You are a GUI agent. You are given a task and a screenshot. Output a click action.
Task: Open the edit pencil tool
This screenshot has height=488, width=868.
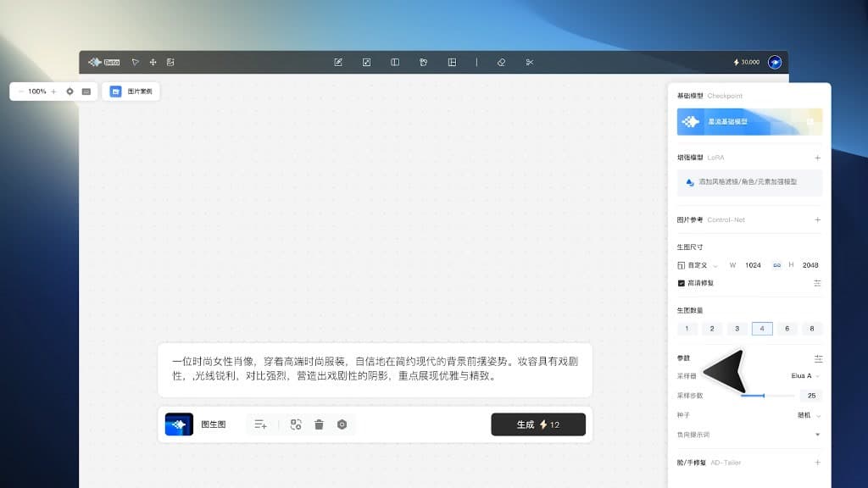tap(338, 62)
